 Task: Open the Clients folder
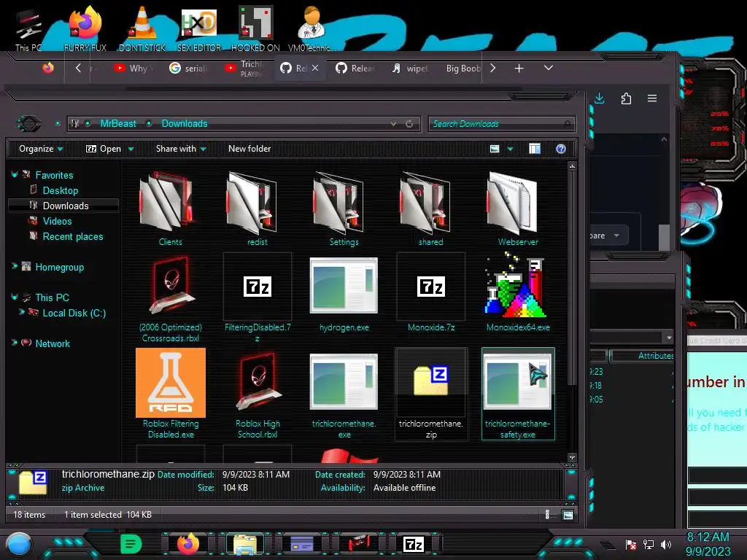tap(170, 208)
